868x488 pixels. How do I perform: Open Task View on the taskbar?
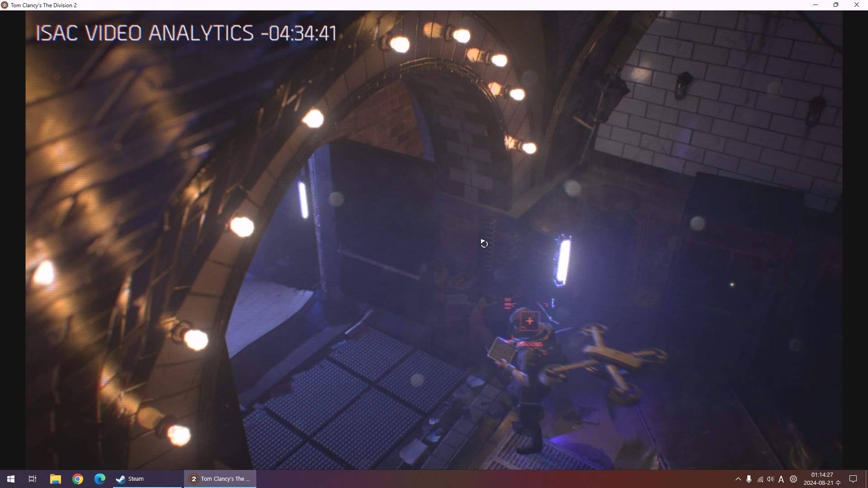coord(33,479)
